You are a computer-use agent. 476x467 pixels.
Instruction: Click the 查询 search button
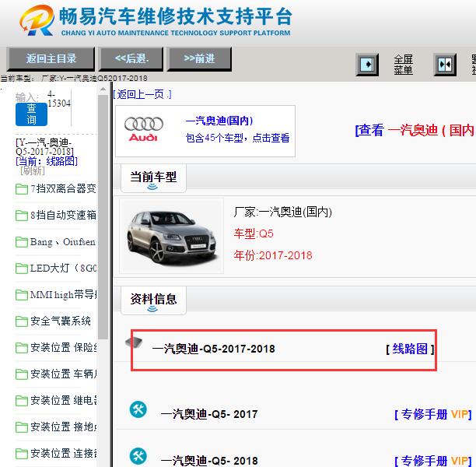(31, 114)
